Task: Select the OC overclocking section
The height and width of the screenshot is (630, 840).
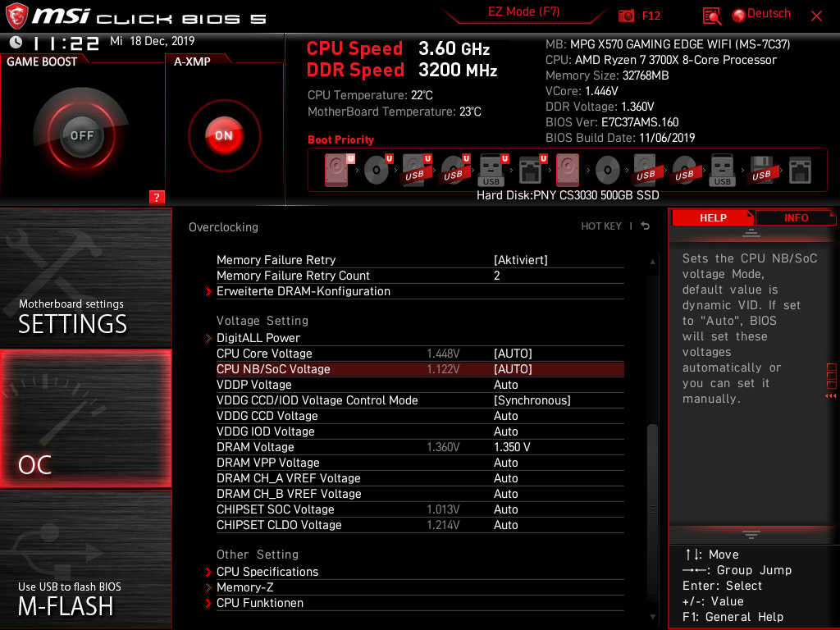Action: (85, 418)
